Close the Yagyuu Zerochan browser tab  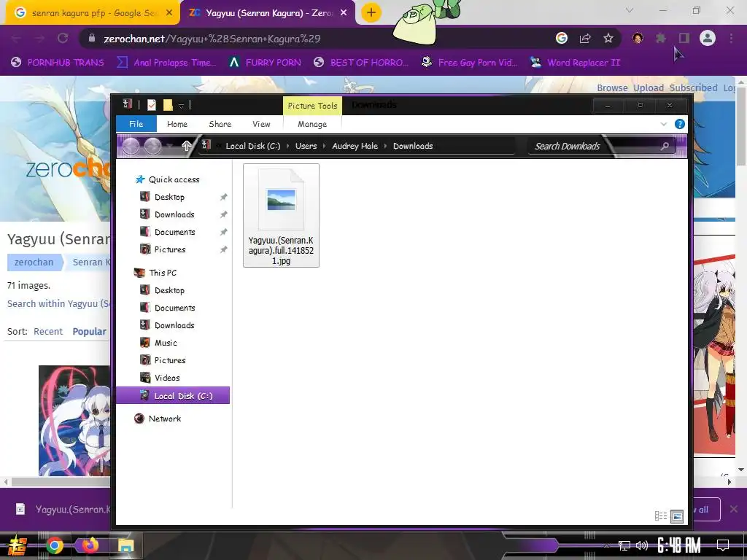[344, 13]
